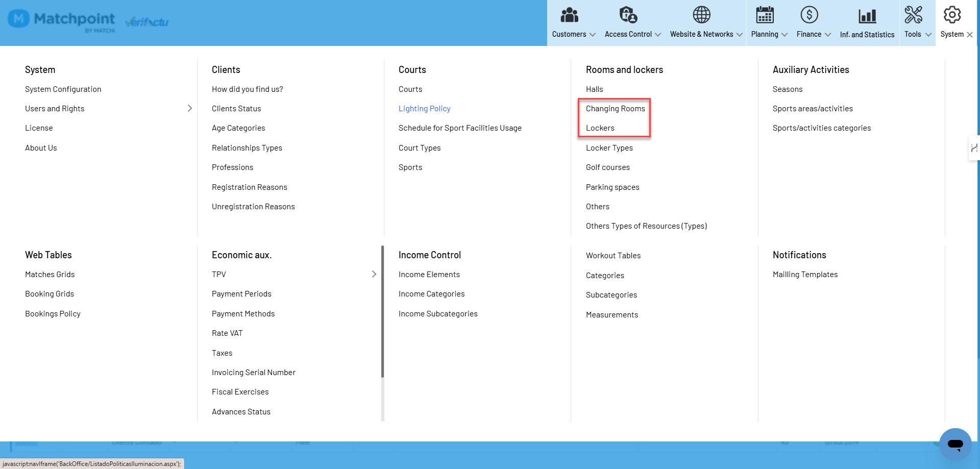The image size is (980, 469).
Task: Select Changing Rooms menu entry
Action: coord(615,109)
